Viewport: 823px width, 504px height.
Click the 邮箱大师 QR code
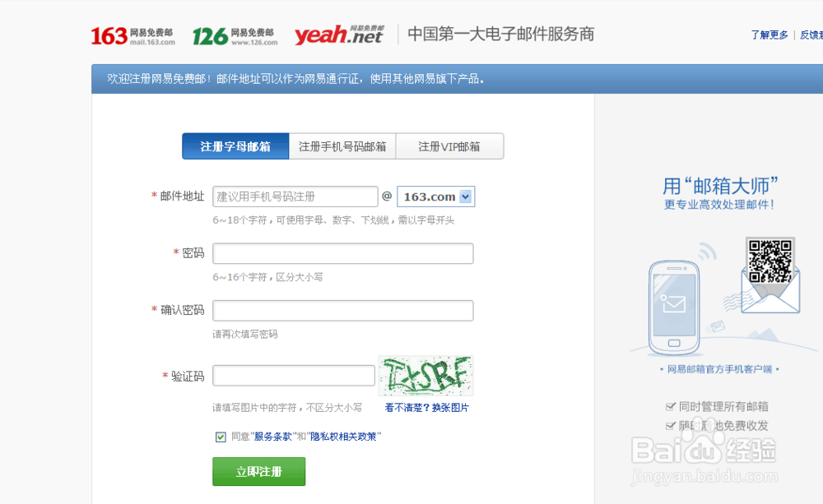pos(770,261)
